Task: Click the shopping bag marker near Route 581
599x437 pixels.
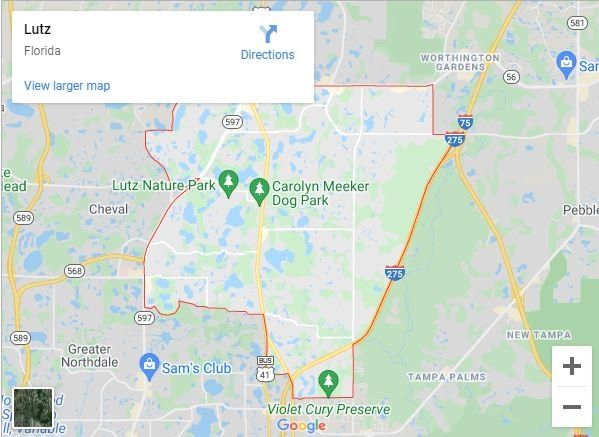Action: [x=566, y=65]
